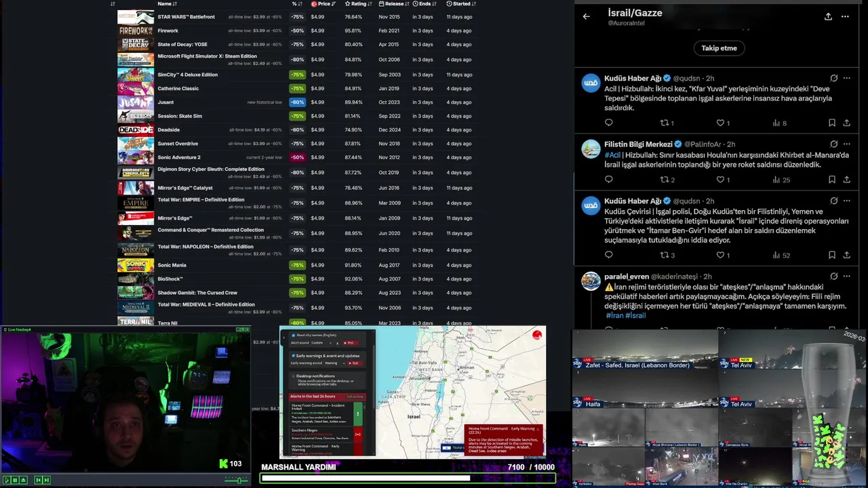Open the paralel_evren profile avatar
Screen dimensions: 868x488
click(591, 281)
